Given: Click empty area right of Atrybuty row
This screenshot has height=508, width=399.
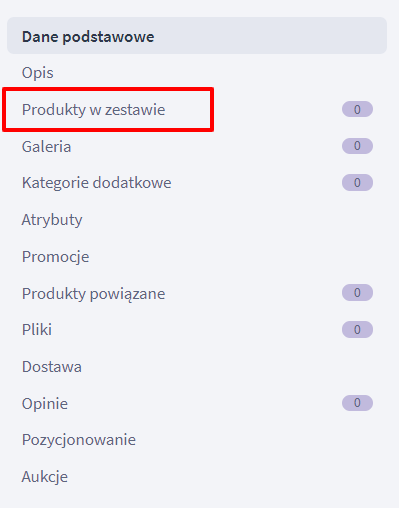Looking at the screenshot, I should (x=233, y=220).
